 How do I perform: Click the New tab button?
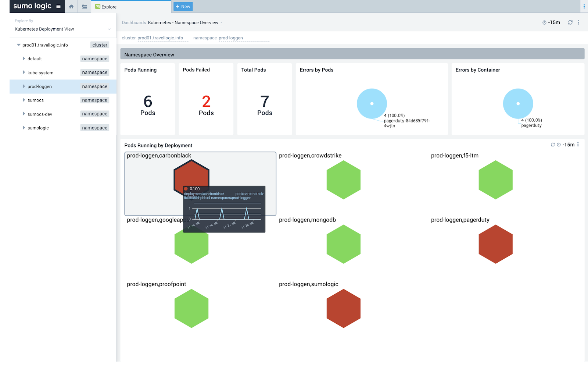click(x=183, y=7)
